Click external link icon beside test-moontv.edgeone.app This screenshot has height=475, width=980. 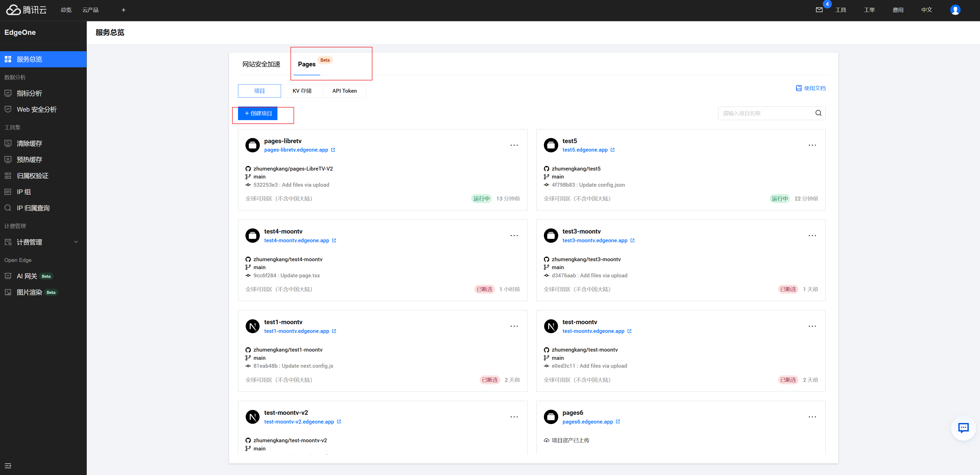(x=629, y=331)
